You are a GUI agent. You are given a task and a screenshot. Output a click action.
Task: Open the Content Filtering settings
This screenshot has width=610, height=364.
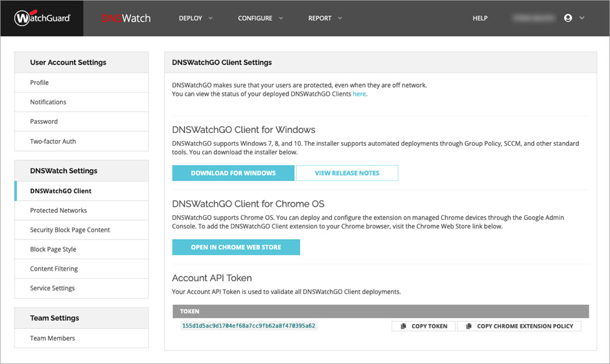(x=54, y=268)
